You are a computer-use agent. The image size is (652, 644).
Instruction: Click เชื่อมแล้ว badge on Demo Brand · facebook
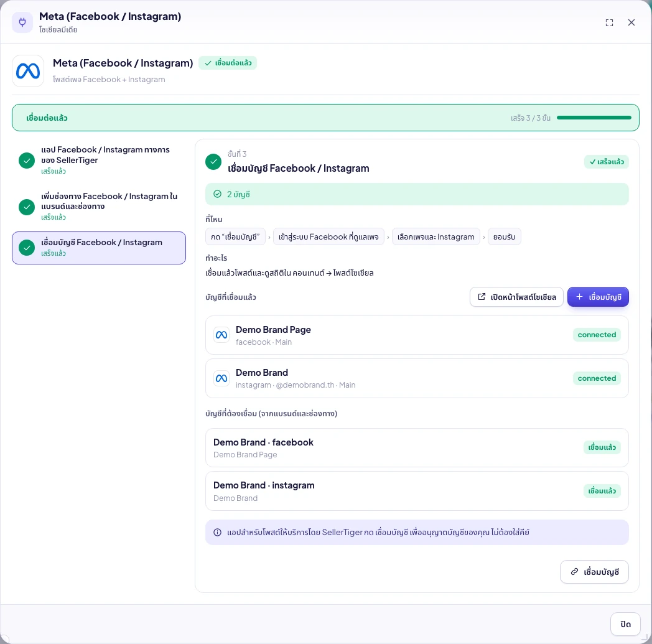coord(602,447)
